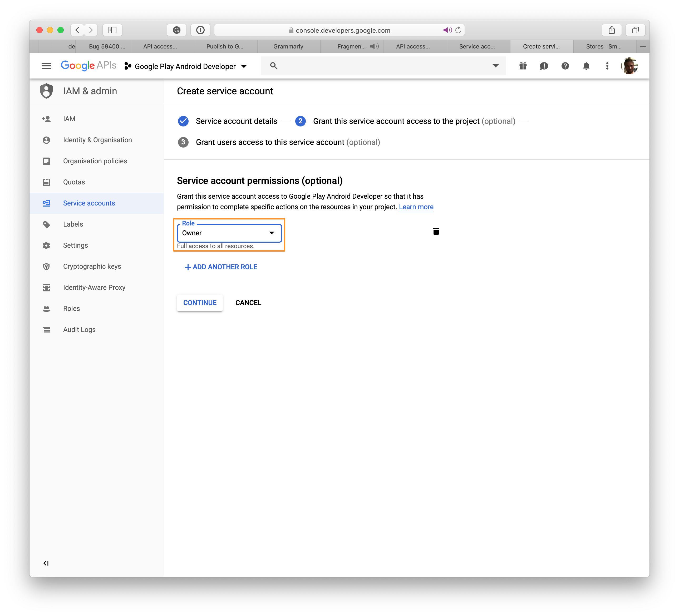Click the completed Step 1 checkmark toggle
679x616 pixels.
(x=184, y=121)
